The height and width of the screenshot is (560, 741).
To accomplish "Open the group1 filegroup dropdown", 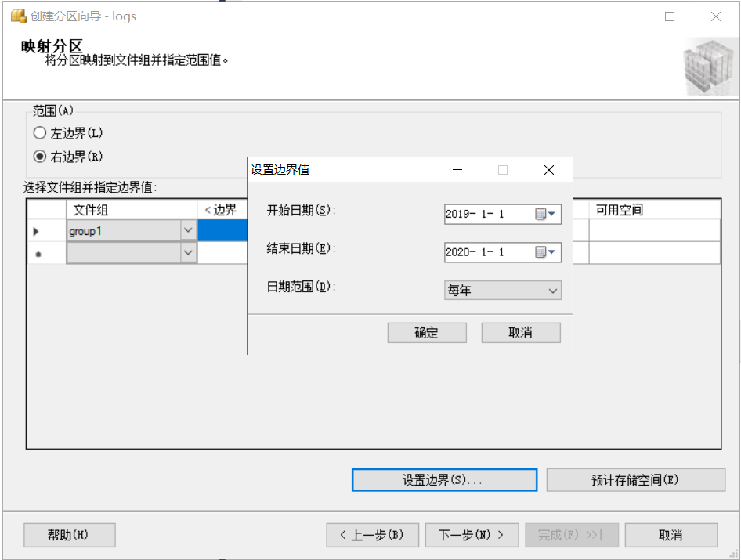I will pos(188,230).
